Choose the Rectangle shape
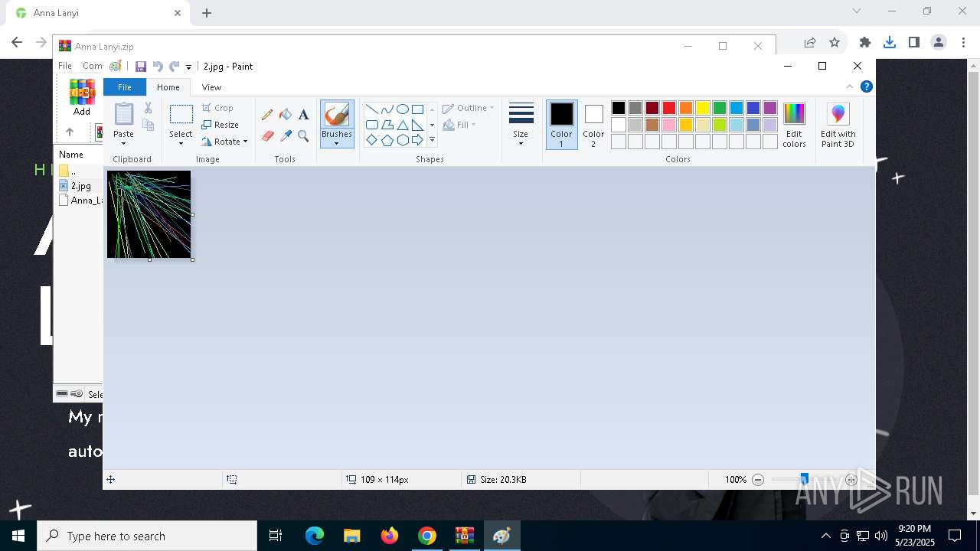Screen dimensions: 980x551 tap(418, 109)
